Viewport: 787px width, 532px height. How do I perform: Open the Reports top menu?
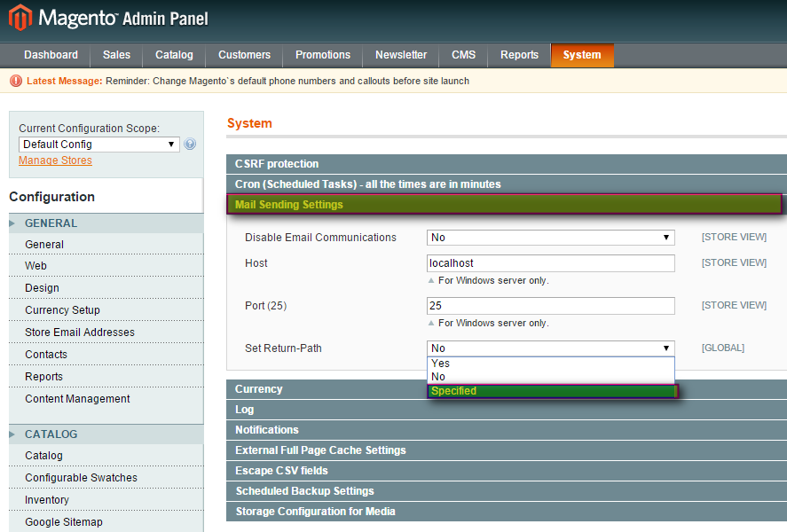tap(519, 55)
